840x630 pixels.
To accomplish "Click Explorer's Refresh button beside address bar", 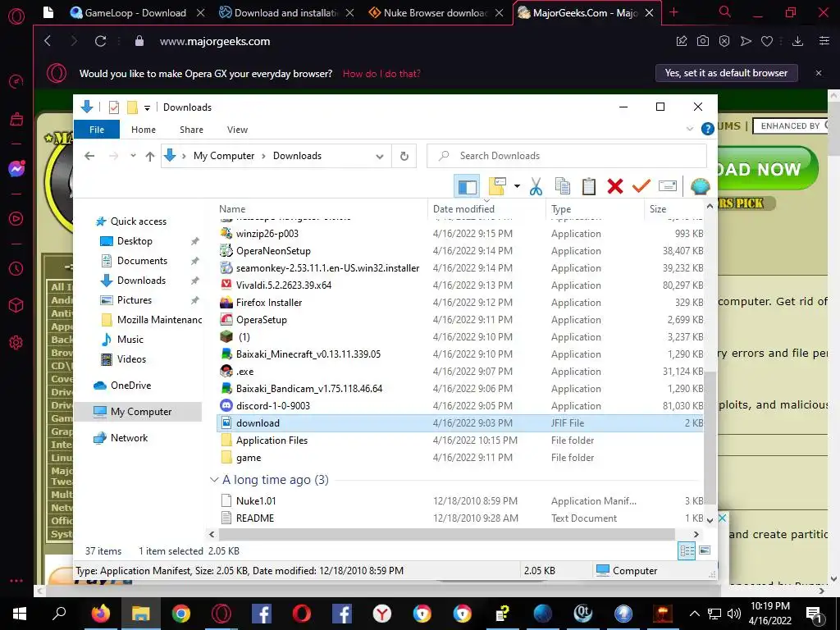I will coord(404,156).
